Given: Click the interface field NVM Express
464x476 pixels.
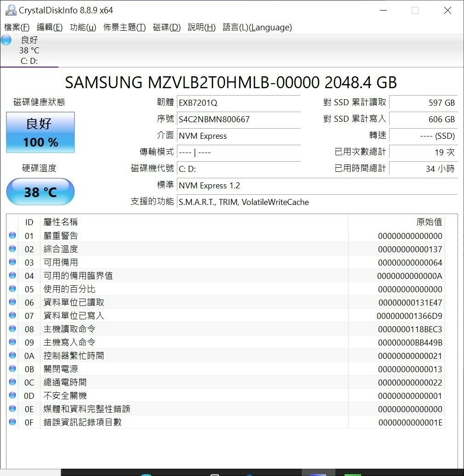Looking at the screenshot, I should pos(238,136).
